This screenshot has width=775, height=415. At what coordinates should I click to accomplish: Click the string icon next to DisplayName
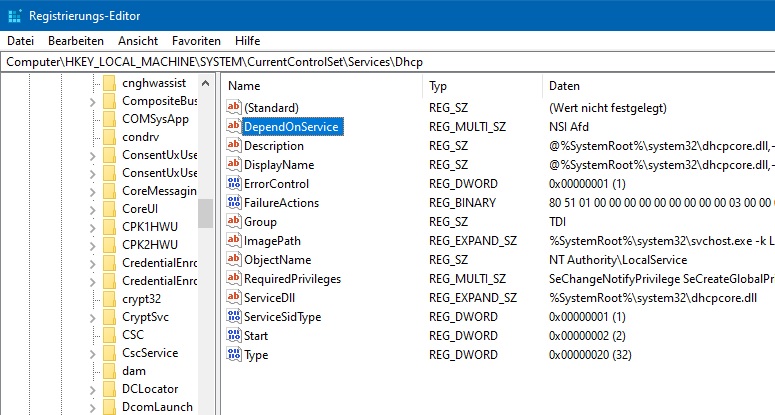coord(234,165)
